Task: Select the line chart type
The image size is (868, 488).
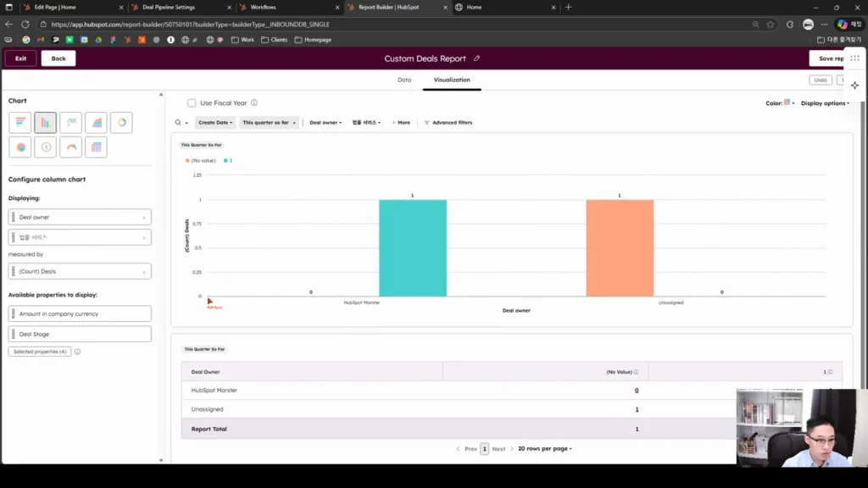Action: coord(71,122)
